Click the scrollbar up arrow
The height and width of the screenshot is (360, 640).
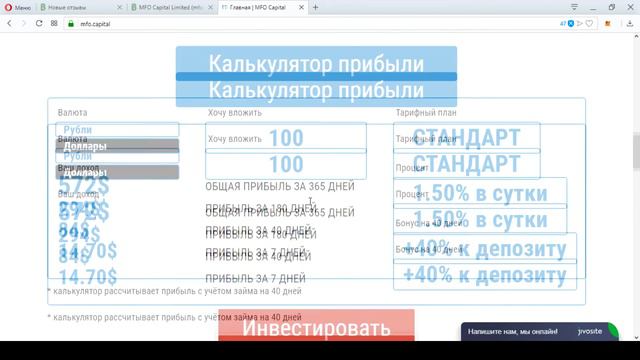pos(636,37)
